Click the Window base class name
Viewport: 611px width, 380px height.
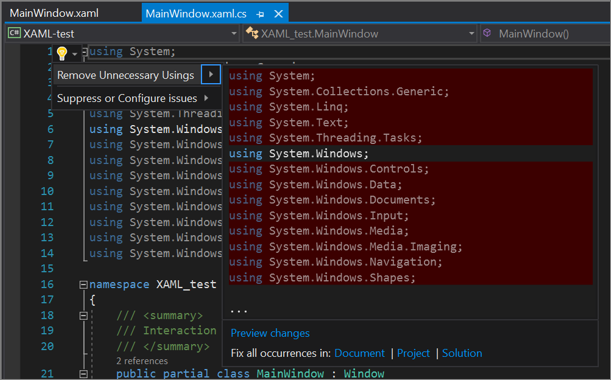(364, 373)
